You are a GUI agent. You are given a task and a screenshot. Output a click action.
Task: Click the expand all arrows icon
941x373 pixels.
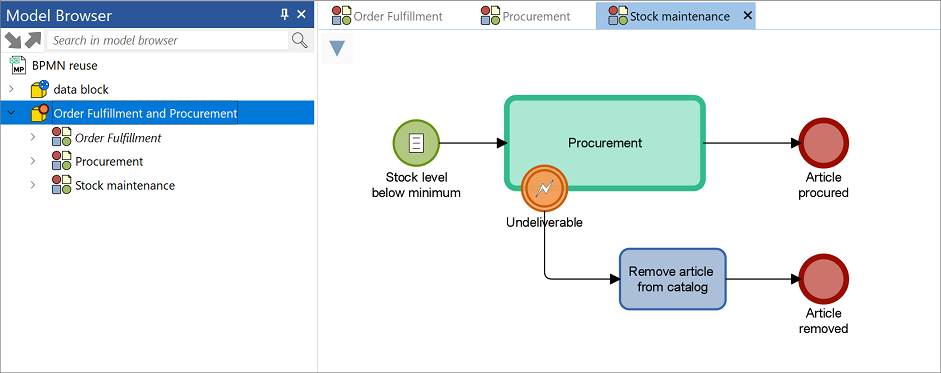pyautogui.click(x=33, y=40)
